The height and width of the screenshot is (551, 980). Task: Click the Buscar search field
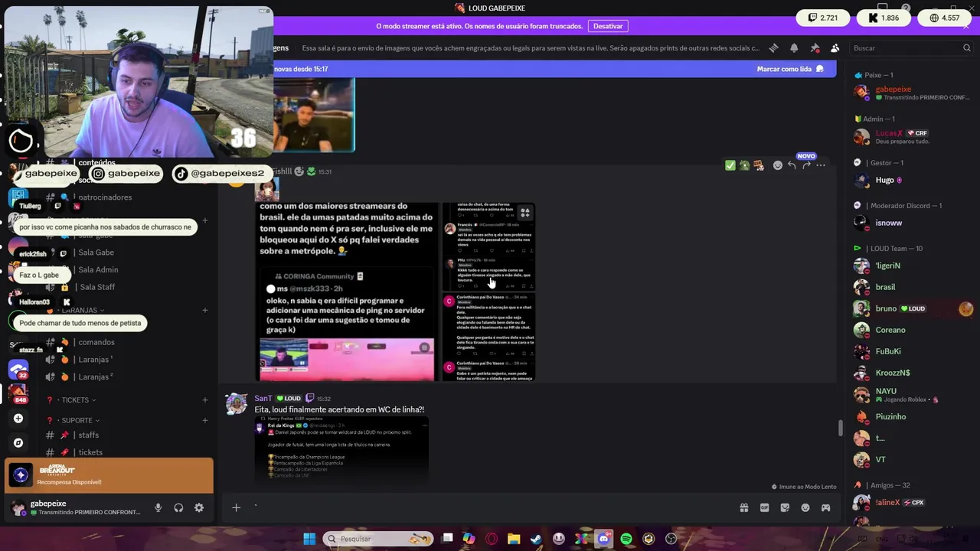click(x=910, y=47)
